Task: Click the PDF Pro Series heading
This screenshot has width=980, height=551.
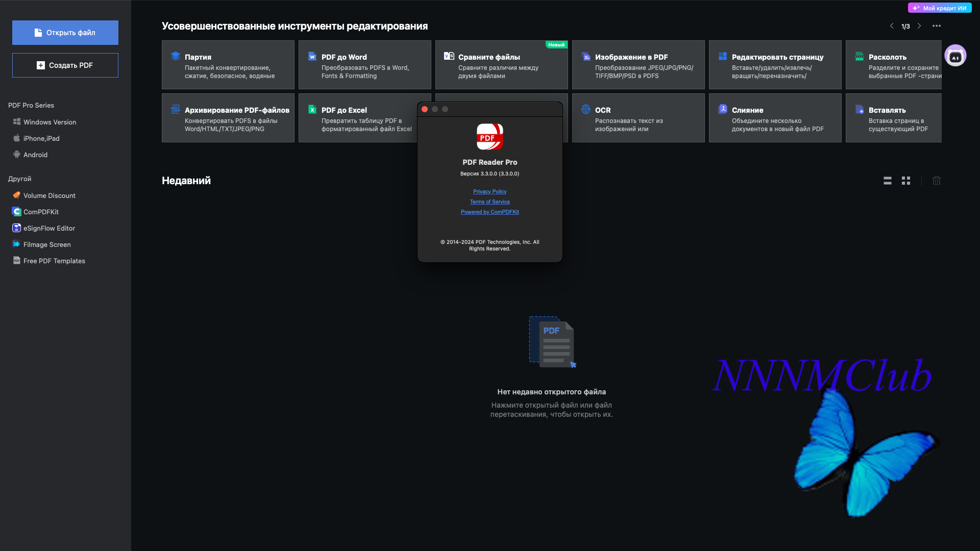Action: [31, 106]
